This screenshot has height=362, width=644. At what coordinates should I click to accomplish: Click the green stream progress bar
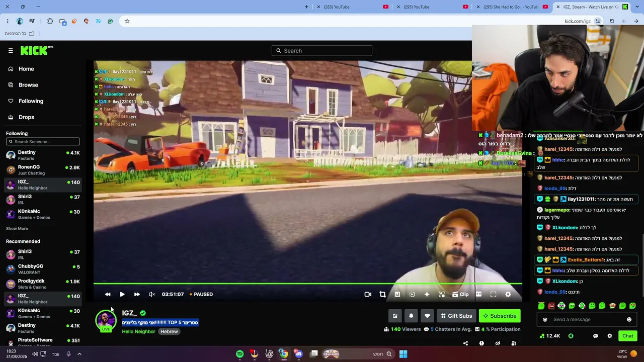tap(307, 284)
